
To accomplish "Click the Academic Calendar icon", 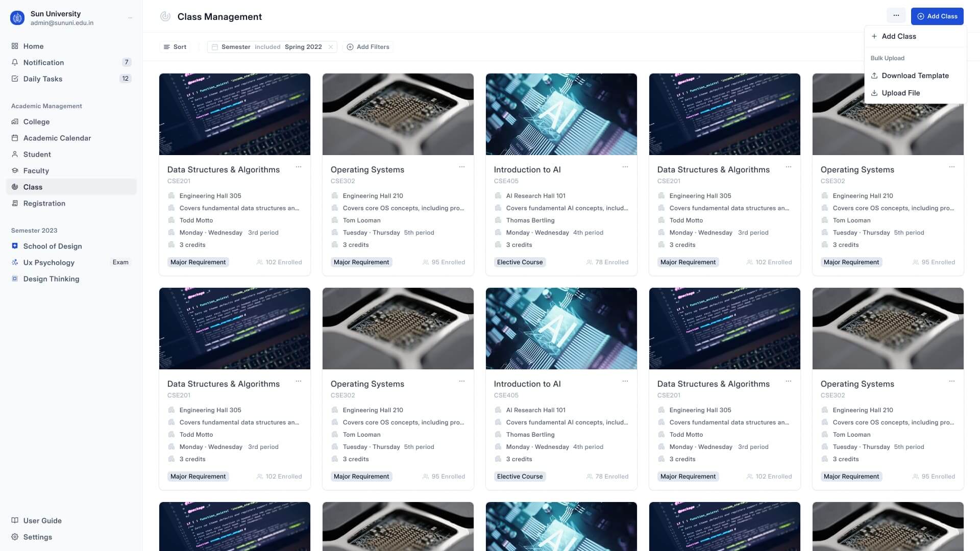I will [x=15, y=138].
